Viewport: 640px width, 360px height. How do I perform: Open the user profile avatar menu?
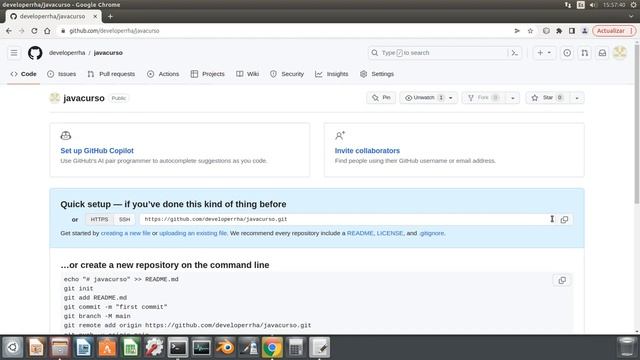(620, 53)
